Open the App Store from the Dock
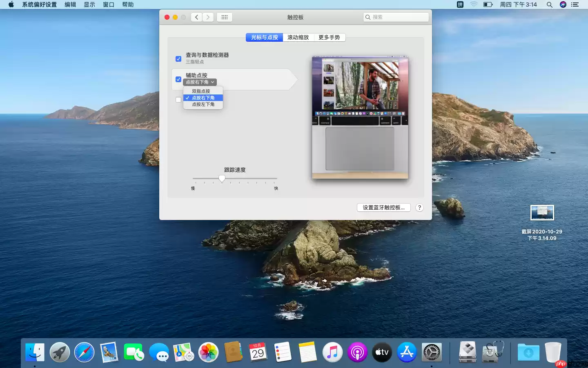This screenshot has height=368, width=588. pos(407,352)
